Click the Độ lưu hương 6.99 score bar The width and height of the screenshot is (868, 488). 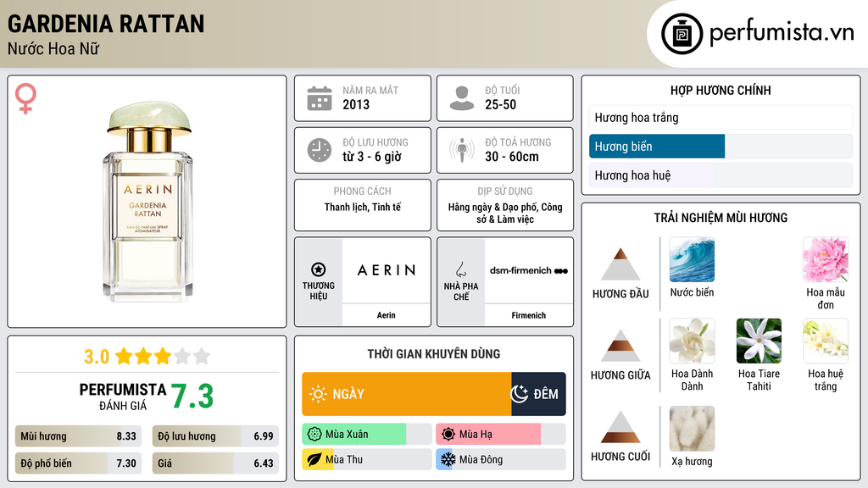point(215,436)
